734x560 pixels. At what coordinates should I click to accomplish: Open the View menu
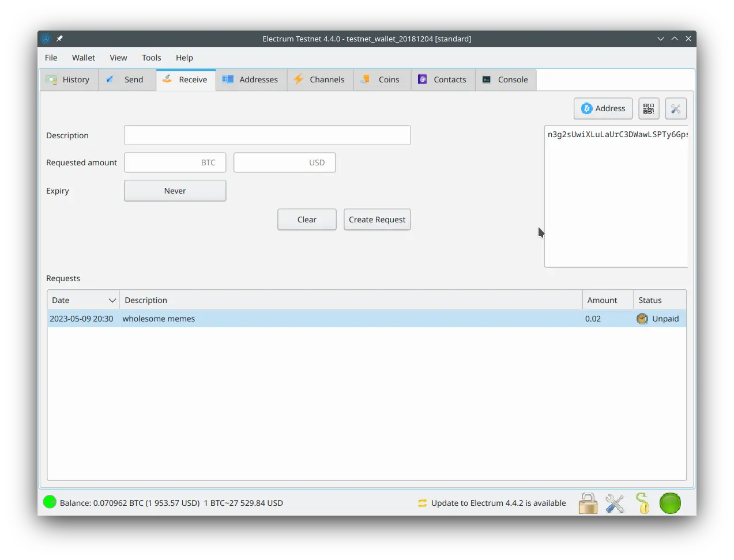tap(118, 58)
